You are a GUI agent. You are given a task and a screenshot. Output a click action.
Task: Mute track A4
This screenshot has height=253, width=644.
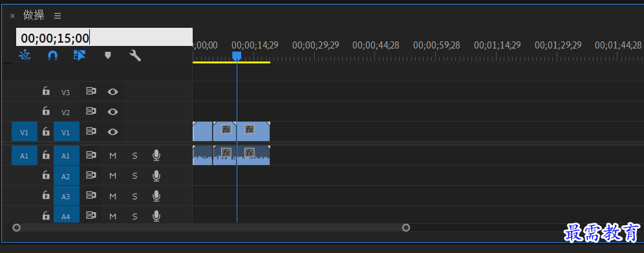113,216
